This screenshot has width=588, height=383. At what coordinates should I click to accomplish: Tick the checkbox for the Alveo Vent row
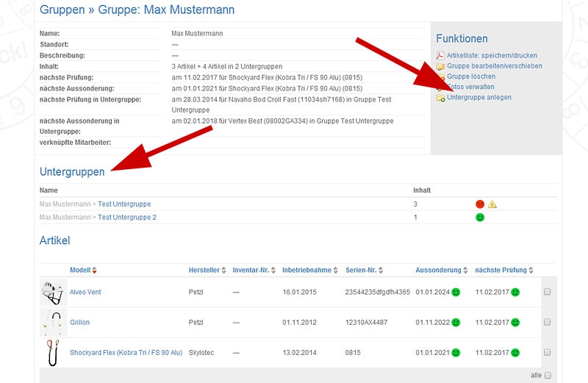pyautogui.click(x=547, y=293)
